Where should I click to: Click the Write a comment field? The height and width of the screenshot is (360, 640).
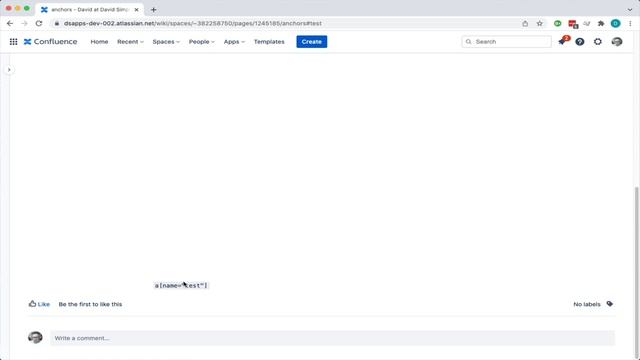(332, 338)
